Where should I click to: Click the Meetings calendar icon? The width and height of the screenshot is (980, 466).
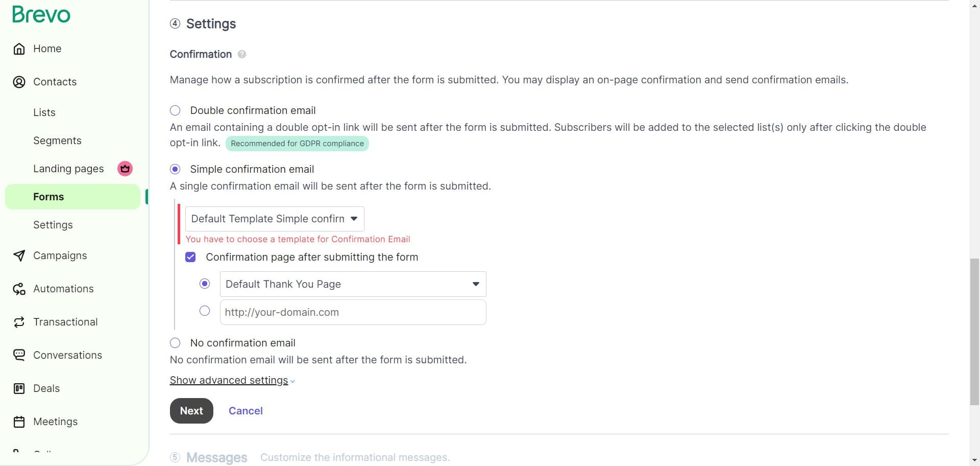tap(19, 421)
